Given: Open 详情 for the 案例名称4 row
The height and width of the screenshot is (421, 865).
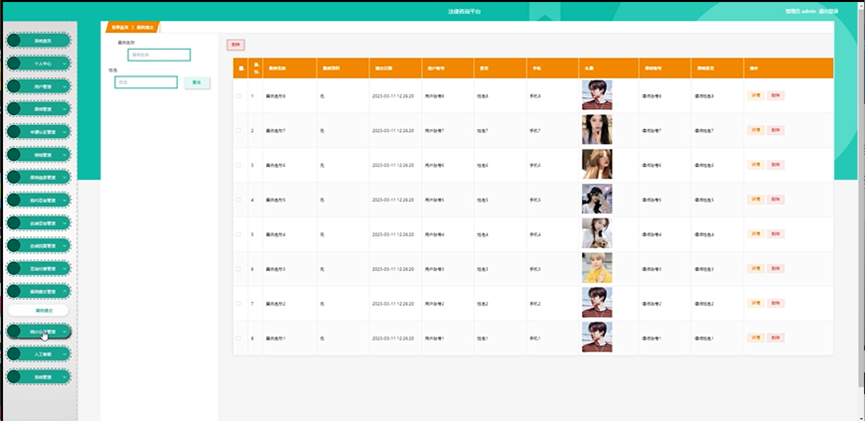Looking at the screenshot, I should [x=756, y=234].
